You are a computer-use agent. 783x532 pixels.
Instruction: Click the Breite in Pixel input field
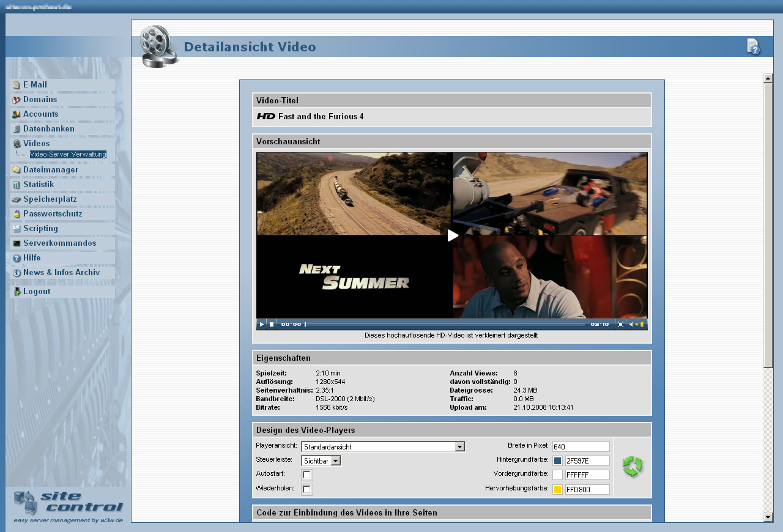tap(581, 447)
